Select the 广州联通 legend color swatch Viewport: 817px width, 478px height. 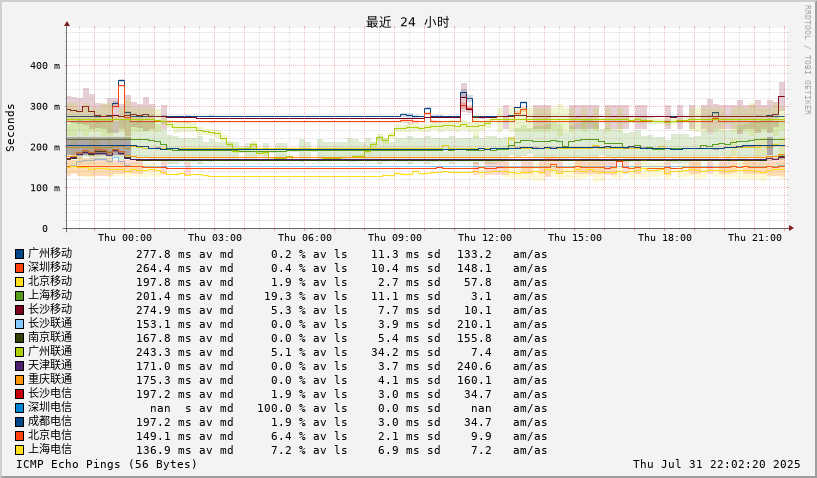pos(19,352)
